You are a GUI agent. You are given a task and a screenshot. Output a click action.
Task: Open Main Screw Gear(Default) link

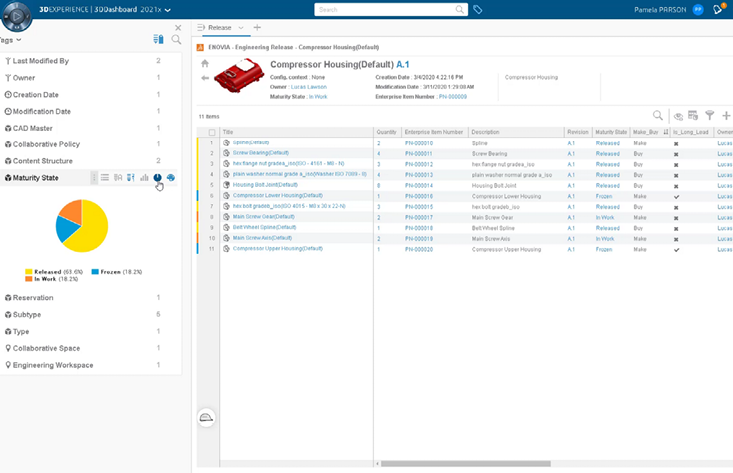coord(264,217)
